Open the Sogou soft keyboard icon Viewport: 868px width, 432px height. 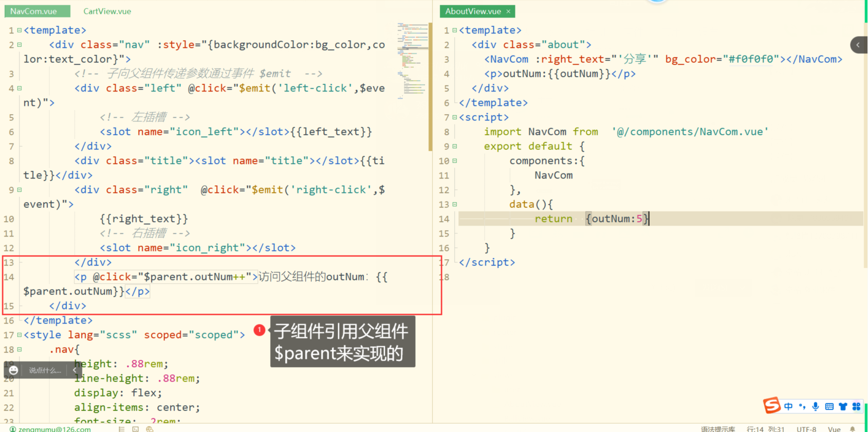(x=829, y=406)
